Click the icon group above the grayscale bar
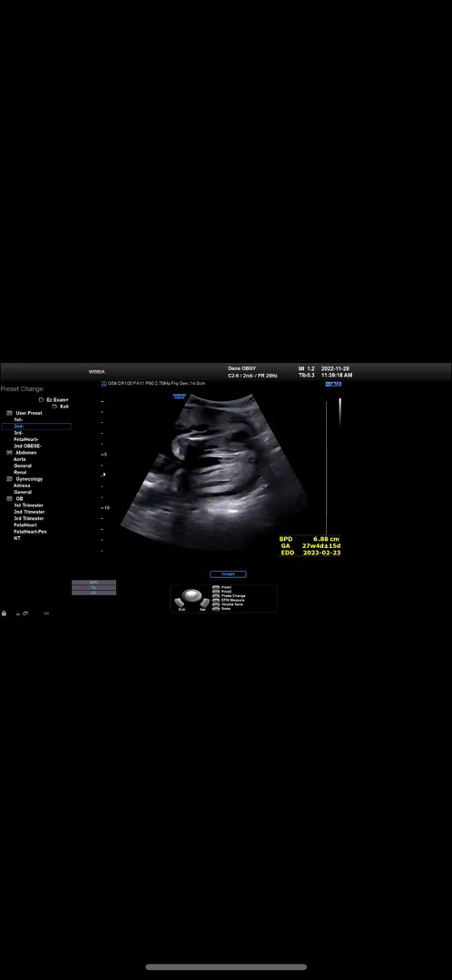452x980 pixels. [333, 385]
